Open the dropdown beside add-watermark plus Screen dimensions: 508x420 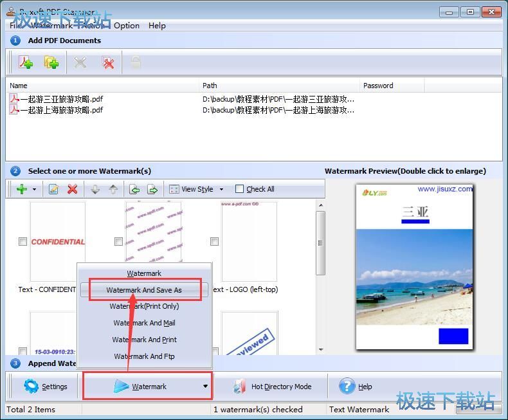coord(34,189)
